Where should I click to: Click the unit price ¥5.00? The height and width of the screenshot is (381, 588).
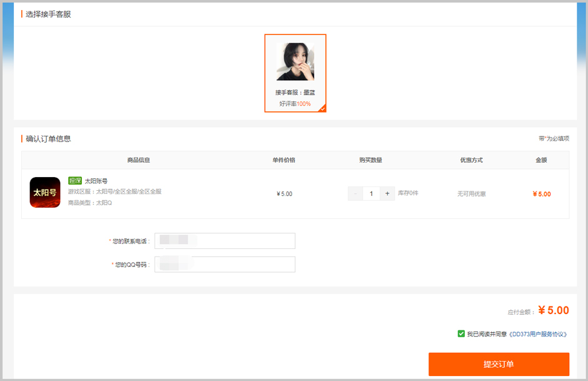[284, 194]
